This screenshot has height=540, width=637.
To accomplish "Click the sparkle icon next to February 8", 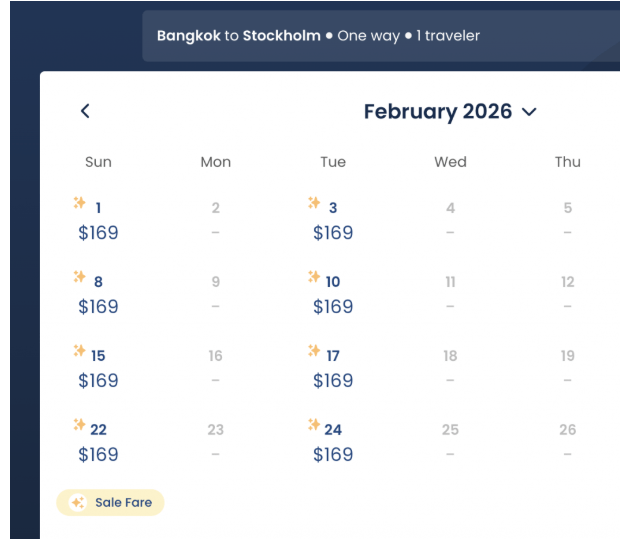I will [80, 276].
